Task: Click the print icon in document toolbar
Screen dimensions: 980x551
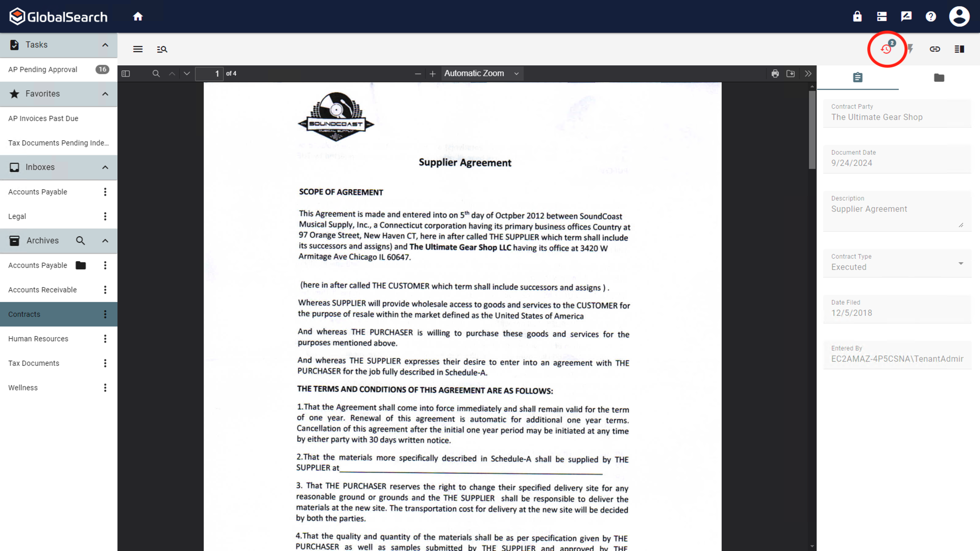Action: 775,73
